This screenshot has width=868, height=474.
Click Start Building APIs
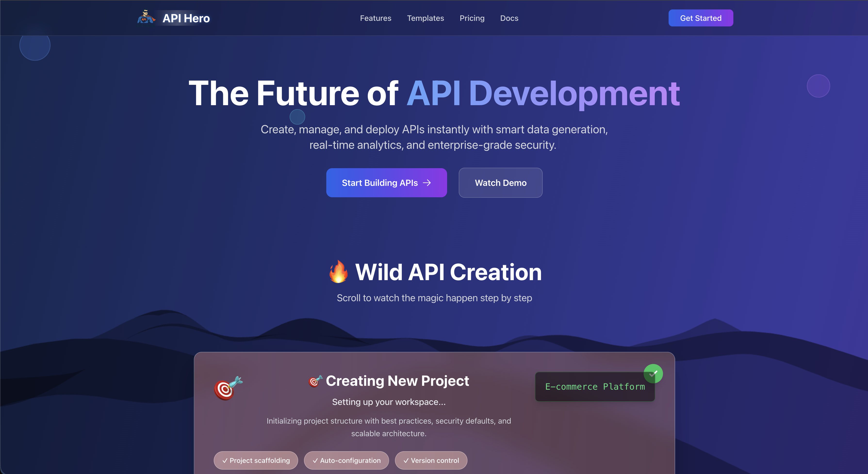[386, 183]
